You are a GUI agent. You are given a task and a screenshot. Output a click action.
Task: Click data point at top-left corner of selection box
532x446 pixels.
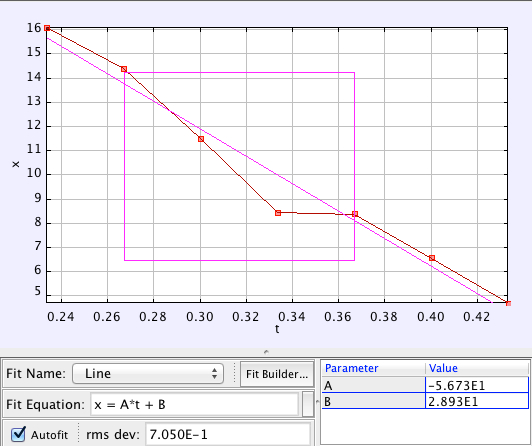(124, 69)
